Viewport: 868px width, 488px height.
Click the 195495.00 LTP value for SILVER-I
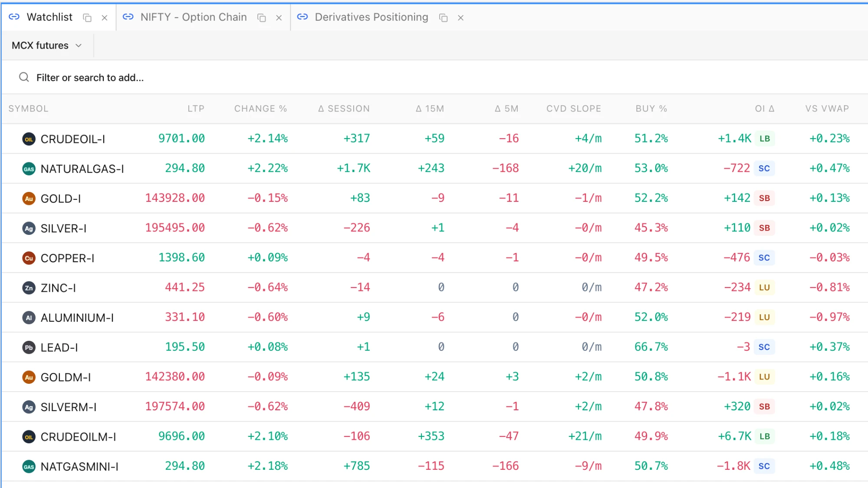click(x=175, y=228)
